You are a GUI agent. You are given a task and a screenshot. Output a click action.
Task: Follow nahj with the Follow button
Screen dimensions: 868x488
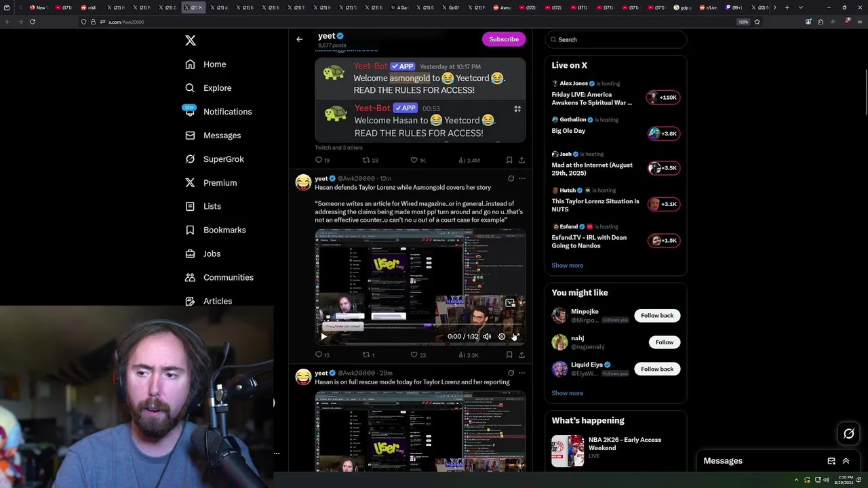664,342
